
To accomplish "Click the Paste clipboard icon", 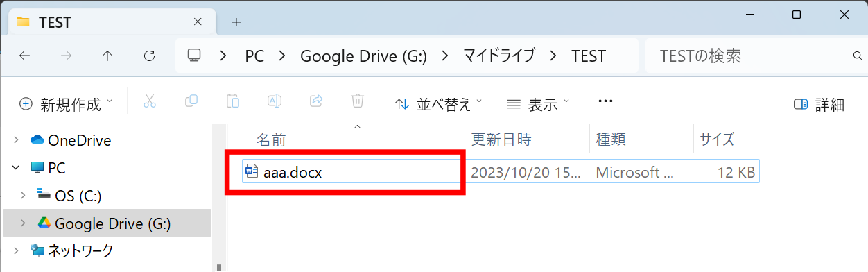I will 233,101.
